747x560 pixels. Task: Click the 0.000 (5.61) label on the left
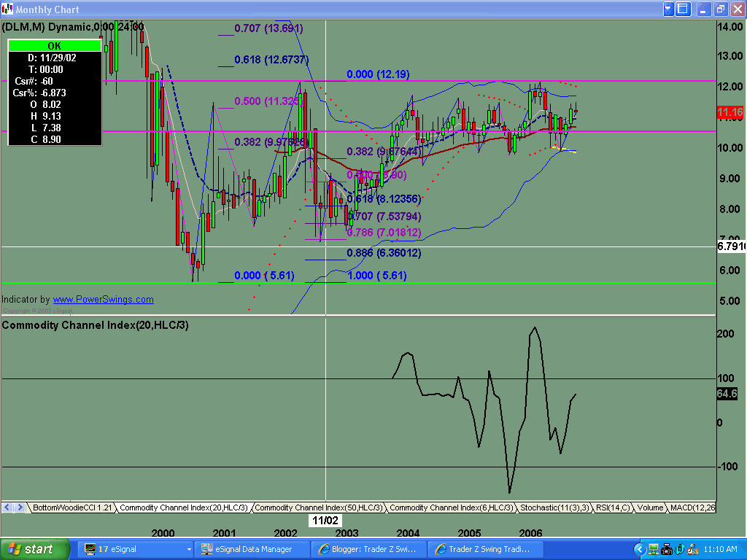click(x=264, y=276)
